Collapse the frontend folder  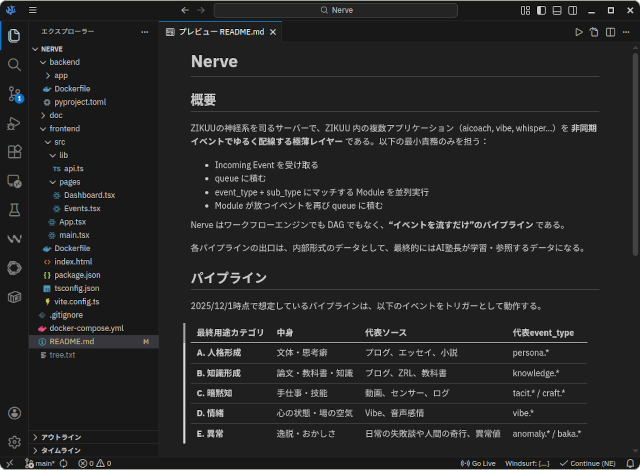pyautogui.click(x=64, y=129)
